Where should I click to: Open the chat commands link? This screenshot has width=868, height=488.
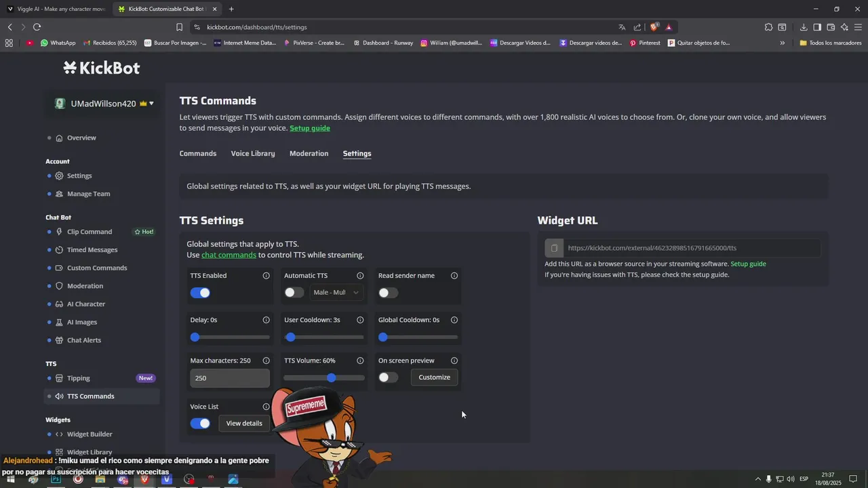(x=229, y=255)
